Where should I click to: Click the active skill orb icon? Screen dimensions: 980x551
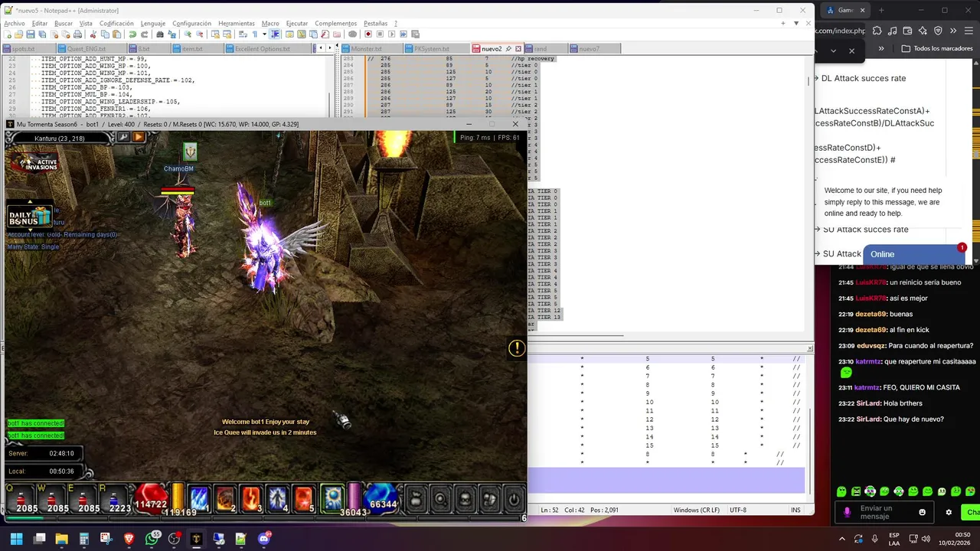tap(332, 498)
